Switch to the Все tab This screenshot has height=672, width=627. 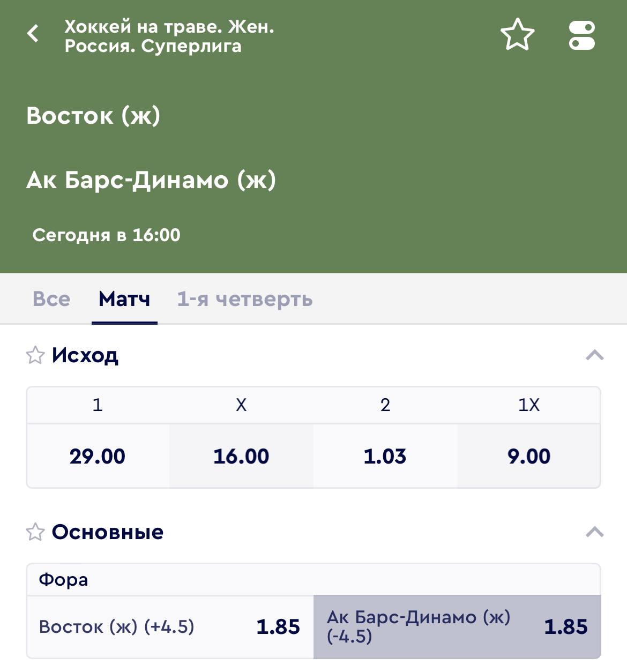point(51,299)
